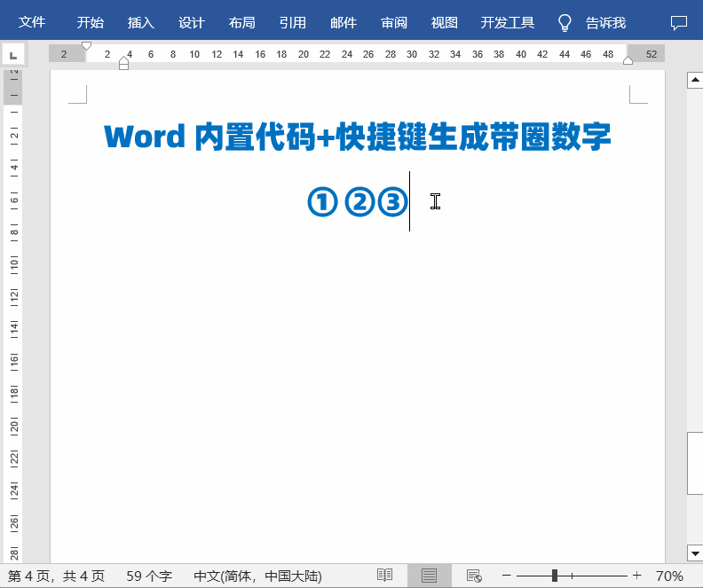Select the 邮件 ribbon tab
The image size is (703, 588).
coord(344,22)
